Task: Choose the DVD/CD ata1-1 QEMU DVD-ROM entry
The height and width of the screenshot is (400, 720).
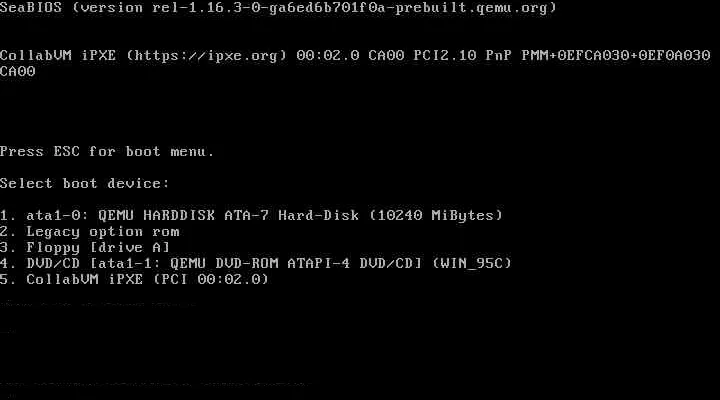Action: (256, 264)
